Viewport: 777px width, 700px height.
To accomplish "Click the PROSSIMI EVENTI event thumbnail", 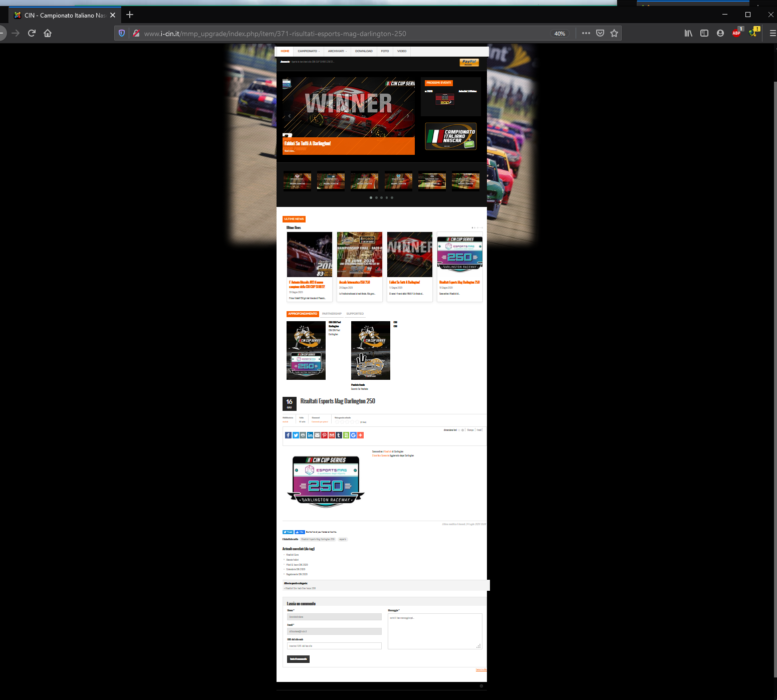I will [x=445, y=99].
